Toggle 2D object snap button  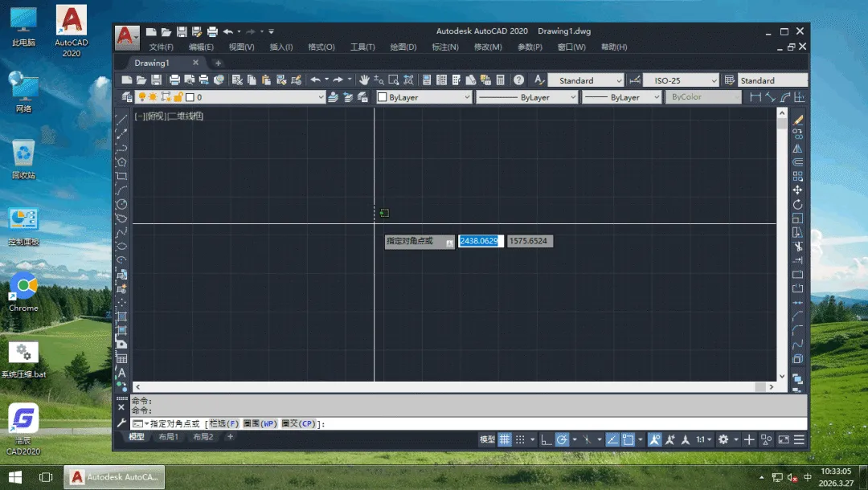628,439
